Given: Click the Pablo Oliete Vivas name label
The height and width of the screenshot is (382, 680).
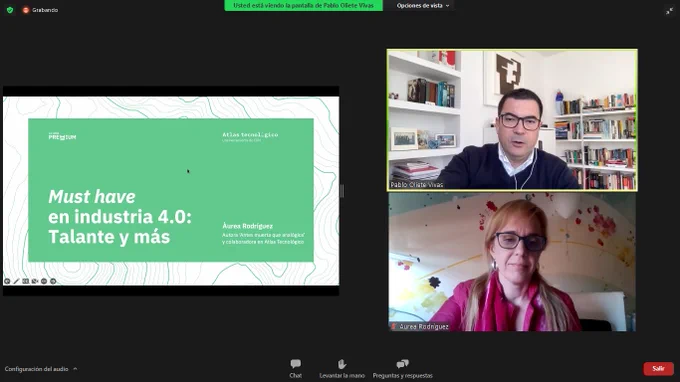Looking at the screenshot, I should pyautogui.click(x=417, y=185).
